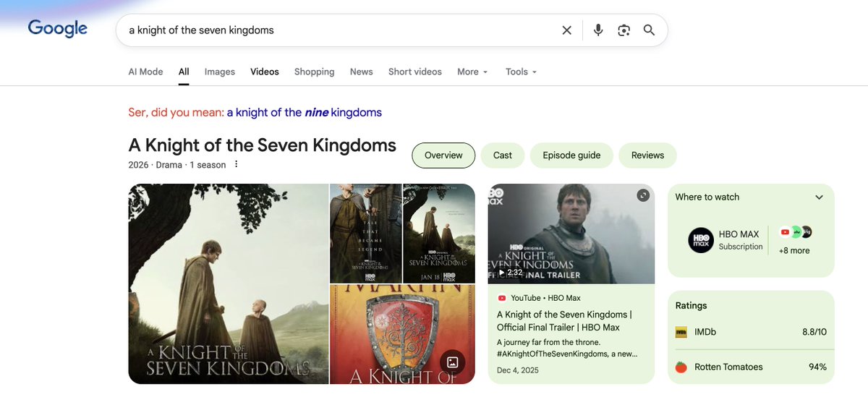Click the Google logo
The height and width of the screenshot is (397, 868).
click(58, 28)
